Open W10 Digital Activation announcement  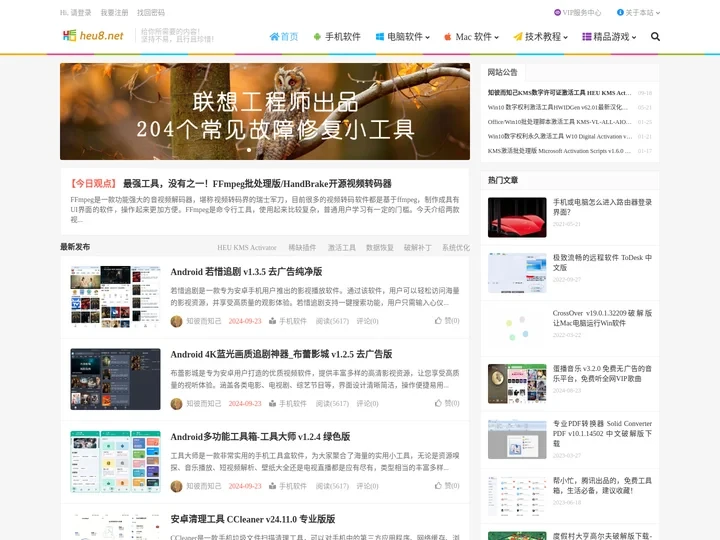tap(560, 136)
